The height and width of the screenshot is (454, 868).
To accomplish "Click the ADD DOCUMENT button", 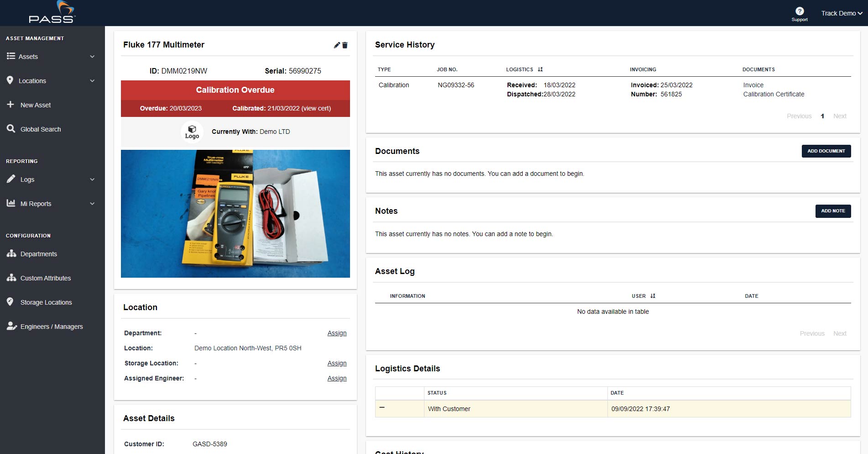I will tap(826, 151).
